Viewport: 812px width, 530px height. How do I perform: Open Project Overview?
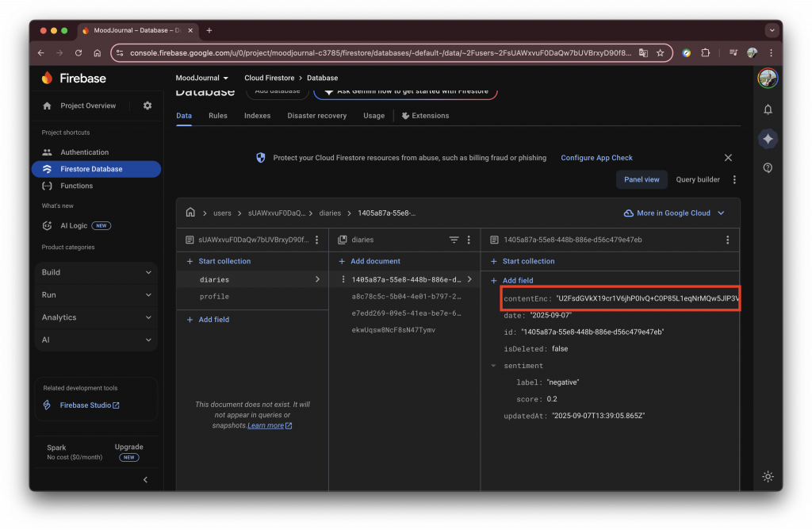tap(88, 106)
